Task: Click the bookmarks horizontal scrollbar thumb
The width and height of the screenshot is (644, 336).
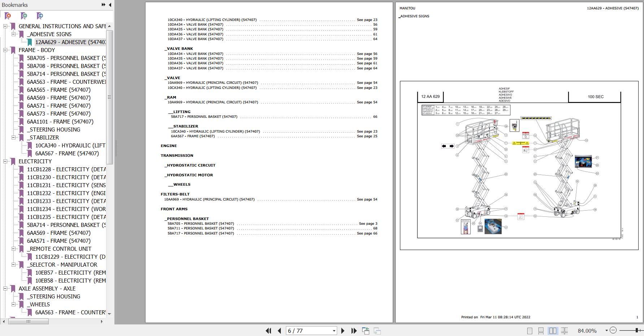Action: (29, 322)
